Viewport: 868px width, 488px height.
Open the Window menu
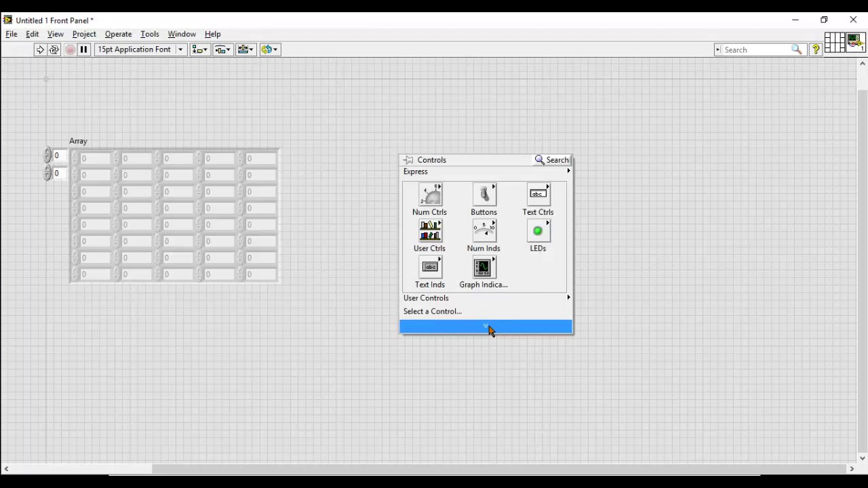click(182, 34)
